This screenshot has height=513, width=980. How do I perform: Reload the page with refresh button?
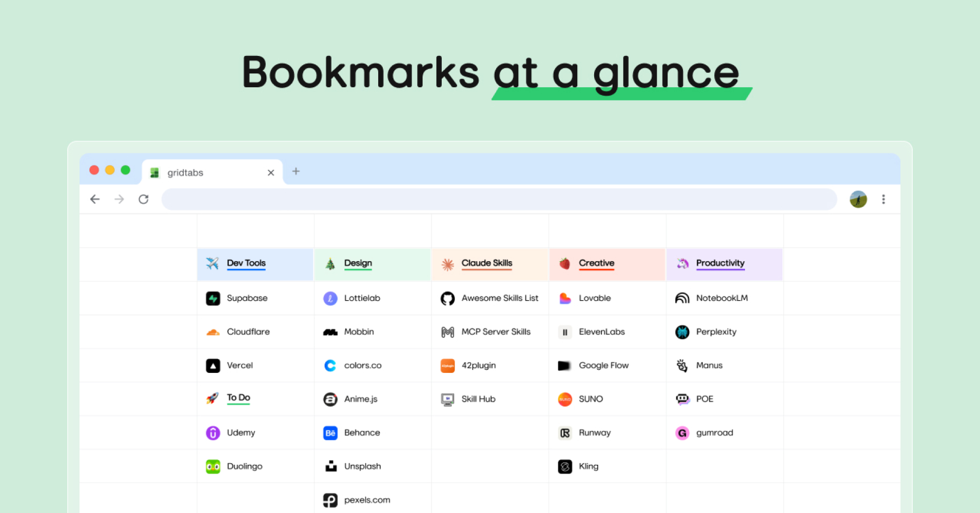point(144,199)
